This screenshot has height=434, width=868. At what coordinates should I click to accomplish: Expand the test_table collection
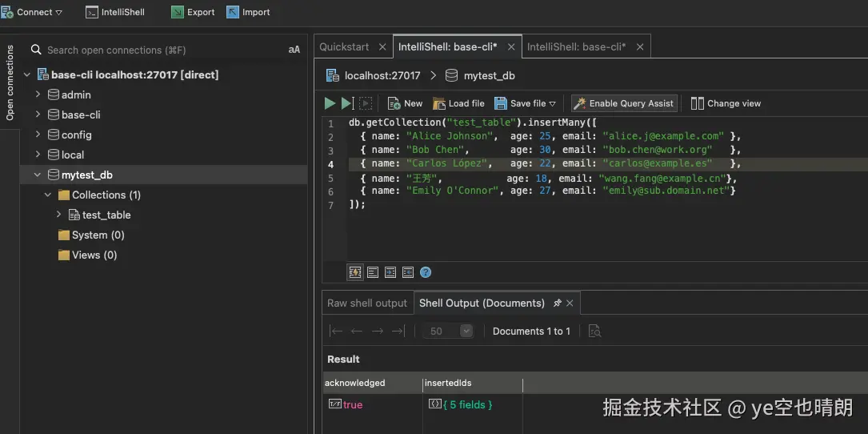coord(58,215)
